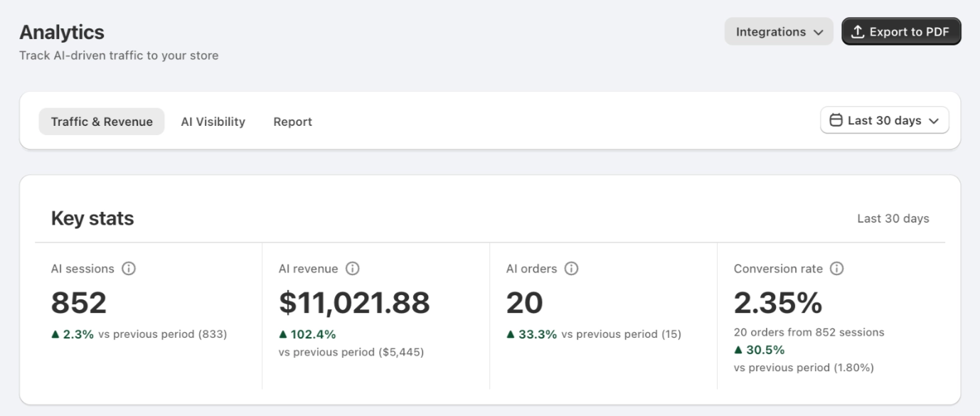Click 'vs previous period (1.80%)' text
Screen dimensions: 980x416
pos(804,368)
